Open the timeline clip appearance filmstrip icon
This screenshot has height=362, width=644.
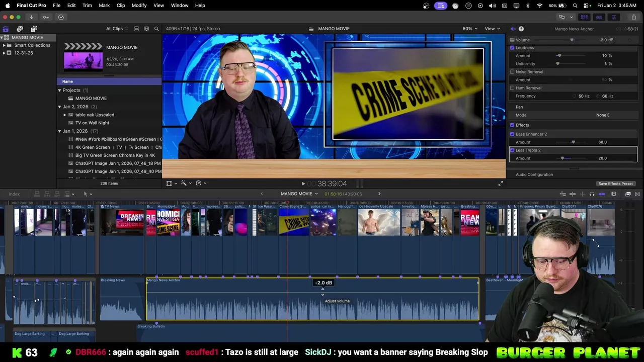[x=614, y=194]
